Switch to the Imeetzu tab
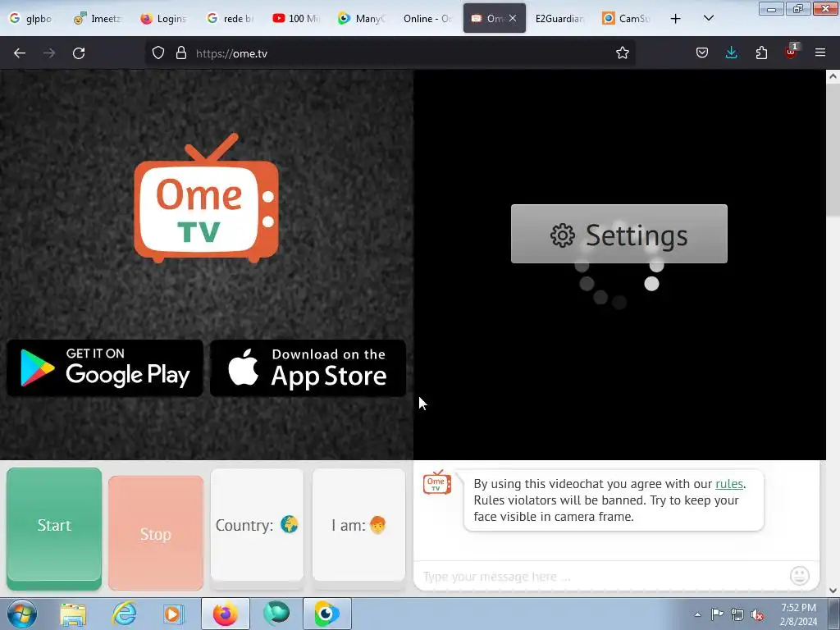Viewport: 840px width, 630px height. click(x=98, y=18)
